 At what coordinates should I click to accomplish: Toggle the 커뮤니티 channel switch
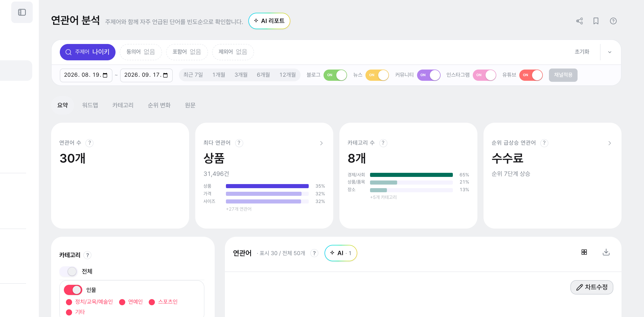click(x=429, y=75)
